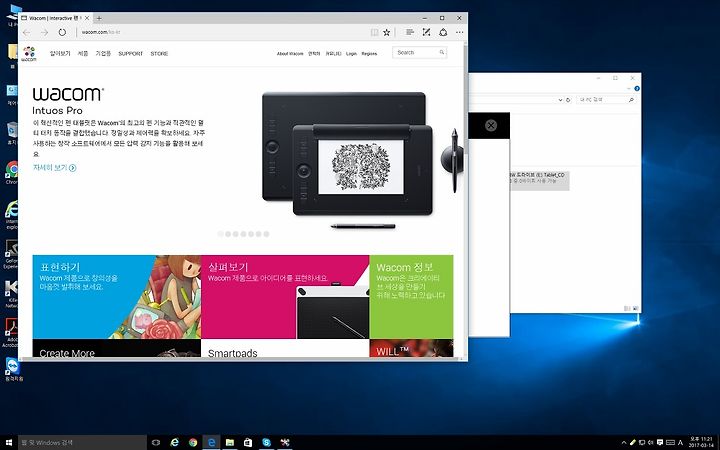Click the Wacom logo in site header
Viewport: 720px width, 450px height.
coord(28,54)
